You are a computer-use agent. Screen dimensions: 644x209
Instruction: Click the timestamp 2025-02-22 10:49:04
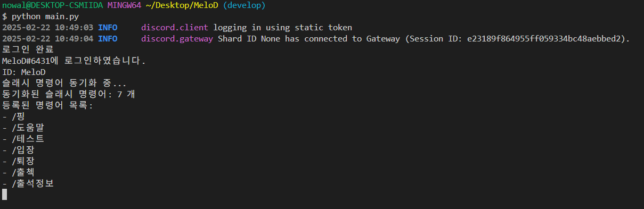pos(48,39)
